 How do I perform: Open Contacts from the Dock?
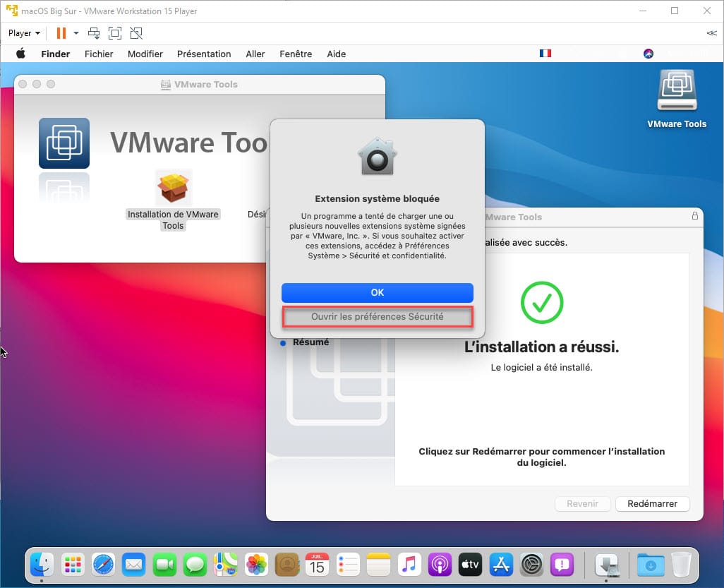(x=286, y=565)
